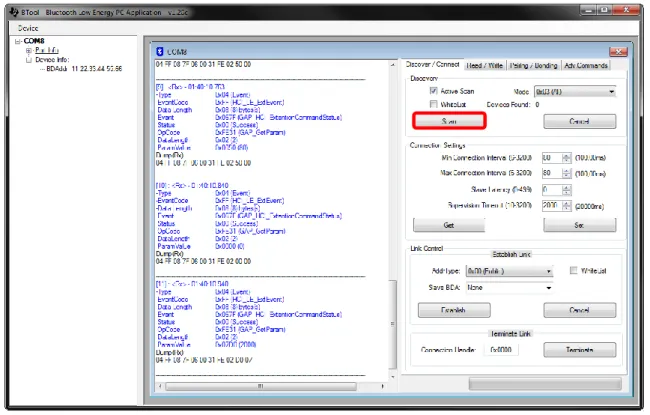
Task: Open the Device menu
Action: pyautogui.click(x=28, y=28)
